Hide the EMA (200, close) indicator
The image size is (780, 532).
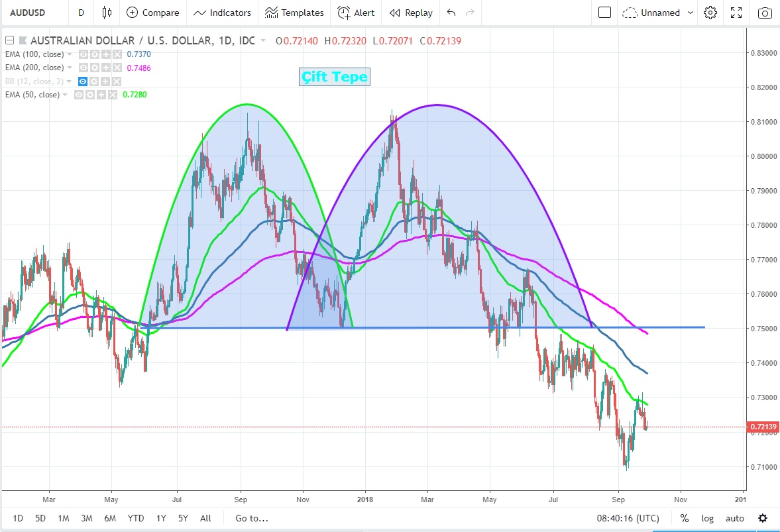[84, 68]
